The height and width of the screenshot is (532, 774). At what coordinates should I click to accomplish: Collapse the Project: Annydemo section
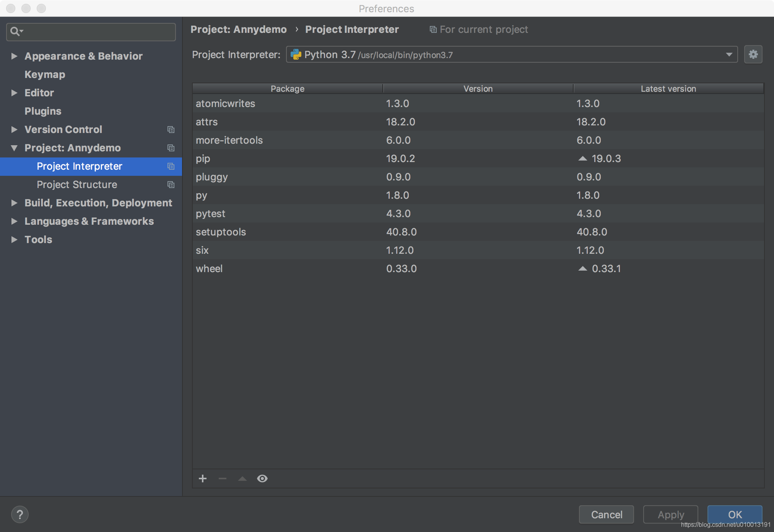[x=14, y=148]
